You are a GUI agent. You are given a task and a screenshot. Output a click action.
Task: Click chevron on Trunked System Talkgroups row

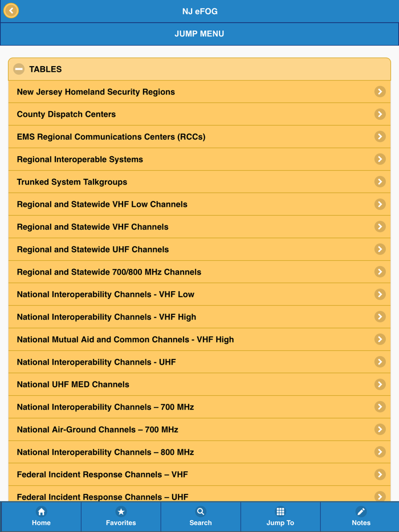pos(380,182)
